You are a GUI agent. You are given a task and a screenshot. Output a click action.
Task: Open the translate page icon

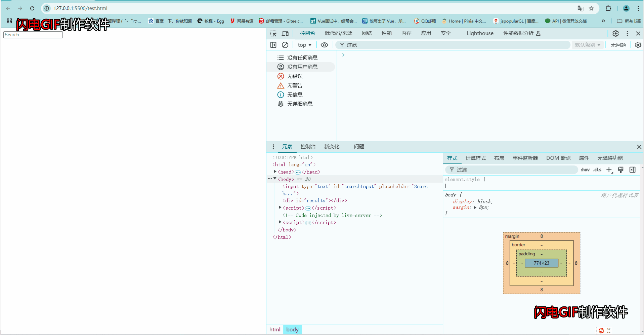click(x=581, y=8)
